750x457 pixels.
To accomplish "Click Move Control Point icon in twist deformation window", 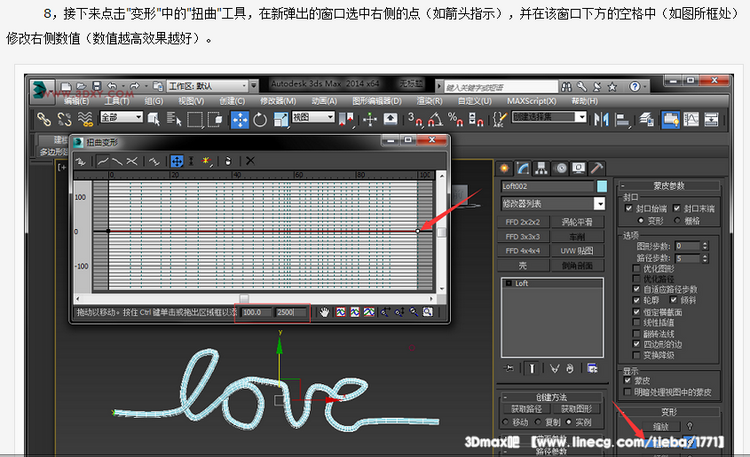I will point(177,161).
